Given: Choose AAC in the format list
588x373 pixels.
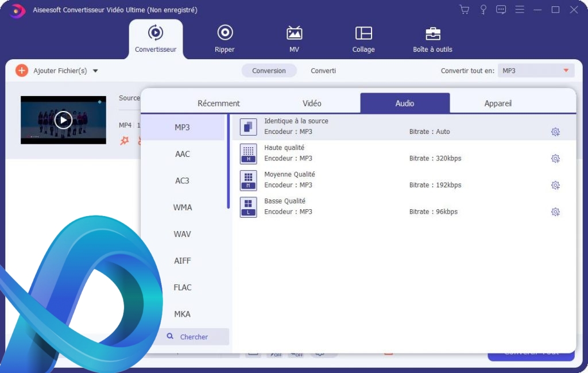Looking at the screenshot, I should pos(183,154).
